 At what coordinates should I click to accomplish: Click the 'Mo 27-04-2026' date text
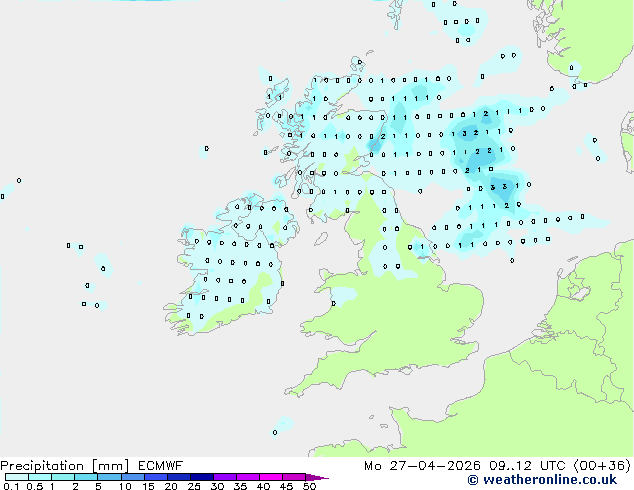coord(422,466)
